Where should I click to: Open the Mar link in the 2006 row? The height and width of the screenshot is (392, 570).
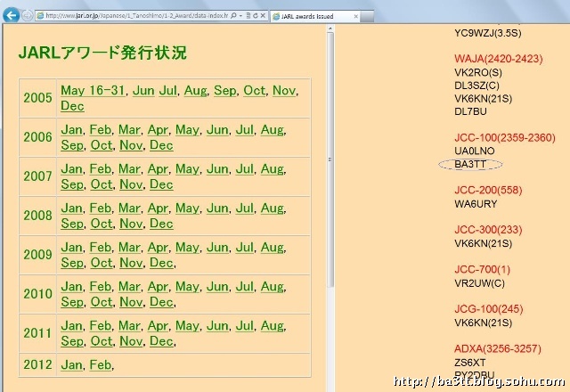pos(129,129)
